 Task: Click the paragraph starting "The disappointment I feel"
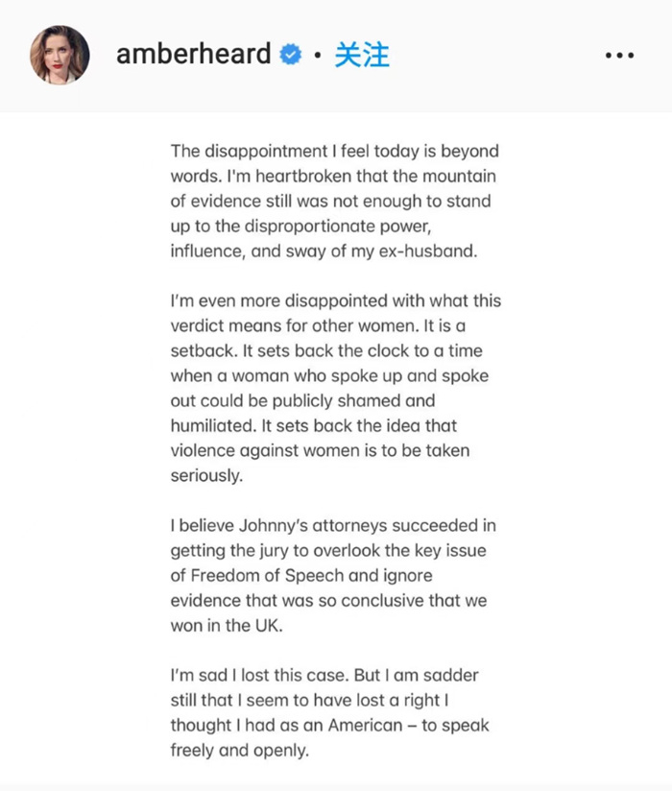coord(335,202)
